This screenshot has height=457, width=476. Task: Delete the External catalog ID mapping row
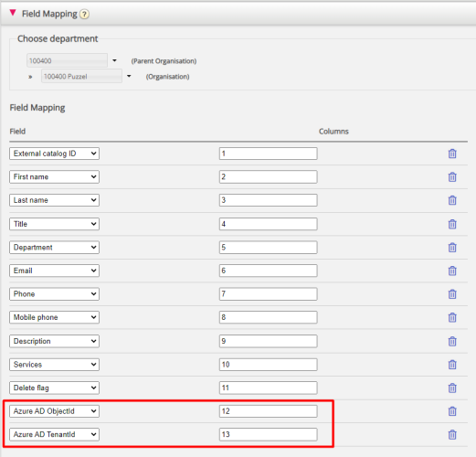pyautogui.click(x=452, y=154)
